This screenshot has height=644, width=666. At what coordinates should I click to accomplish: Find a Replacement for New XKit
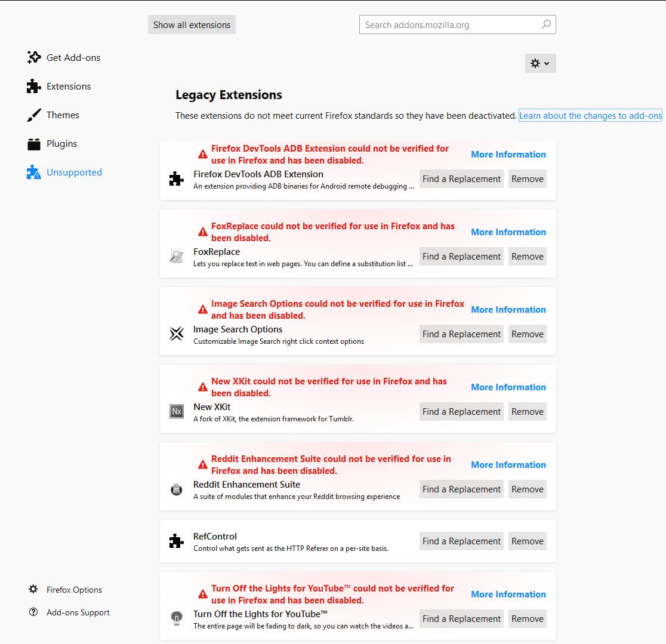[x=461, y=412]
